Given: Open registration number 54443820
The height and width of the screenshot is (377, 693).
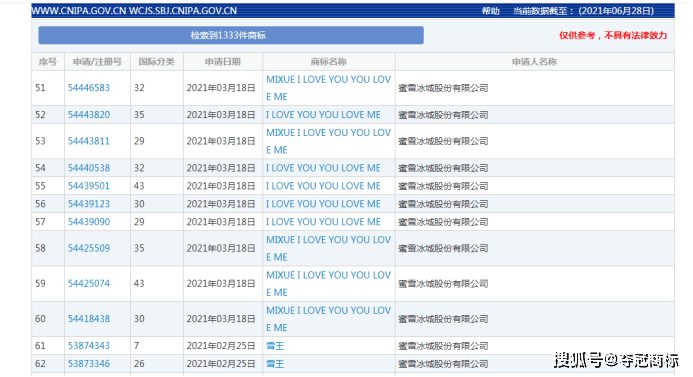Looking at the screenshot, I should pyautogui.click(x=88, y=115).
